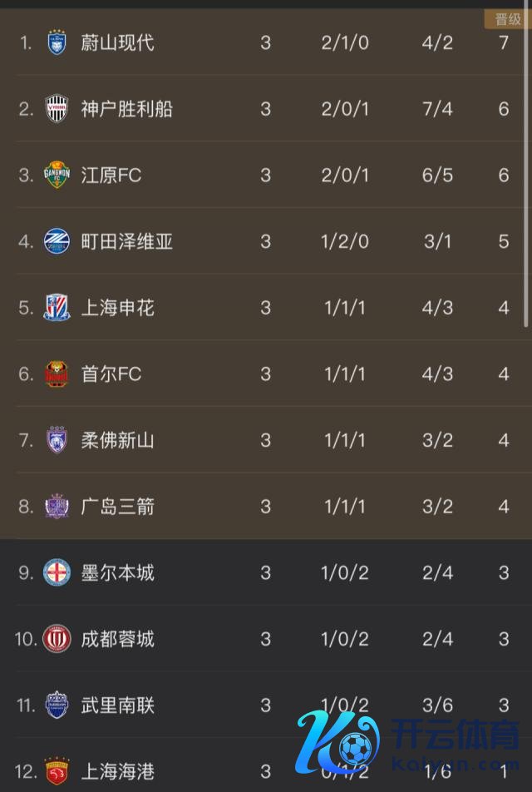Select the 墨尔本城 team name
532x792 pixels.
coord(117,572)
